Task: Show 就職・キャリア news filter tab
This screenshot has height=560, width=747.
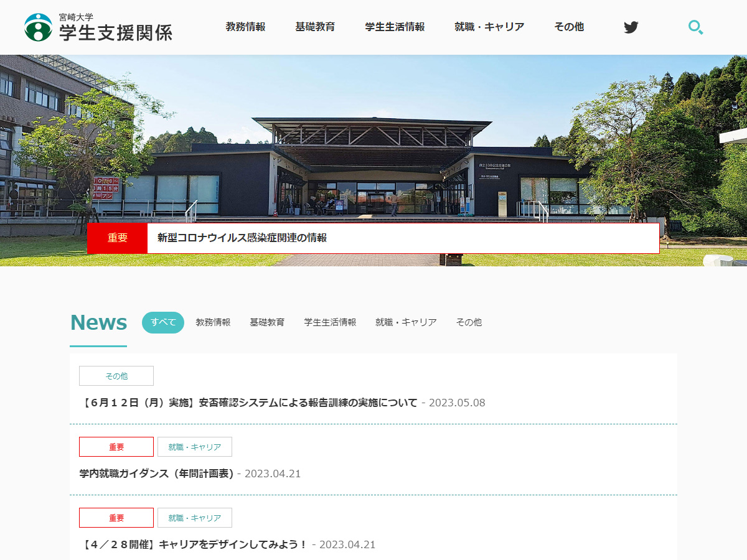Action: pyautogui.click(x=406, y=322)
